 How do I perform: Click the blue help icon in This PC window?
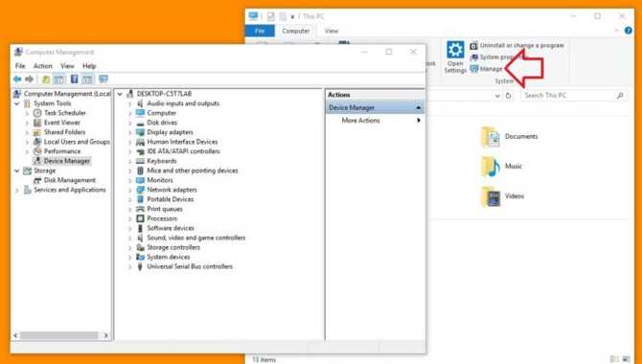[x=628, y=31]
